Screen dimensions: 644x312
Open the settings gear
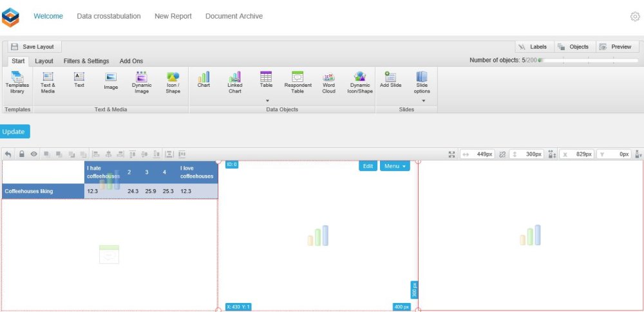tap(635, 17)
